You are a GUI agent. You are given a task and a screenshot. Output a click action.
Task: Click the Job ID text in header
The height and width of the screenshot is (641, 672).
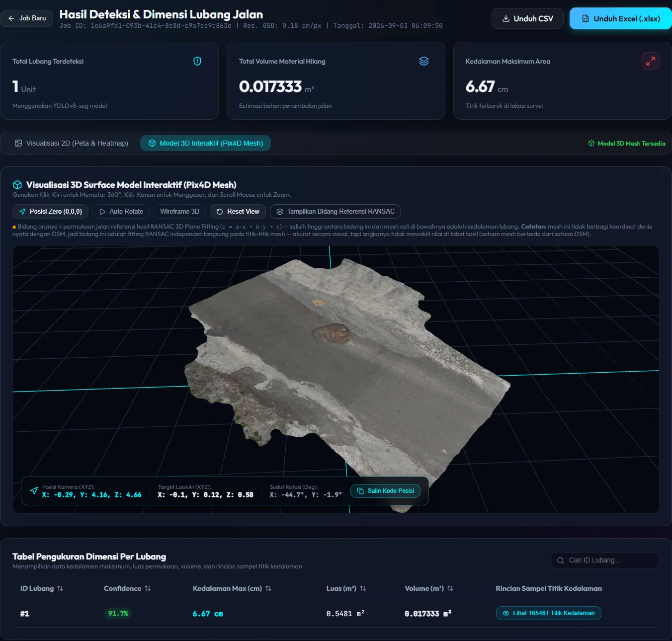(145, 26)
